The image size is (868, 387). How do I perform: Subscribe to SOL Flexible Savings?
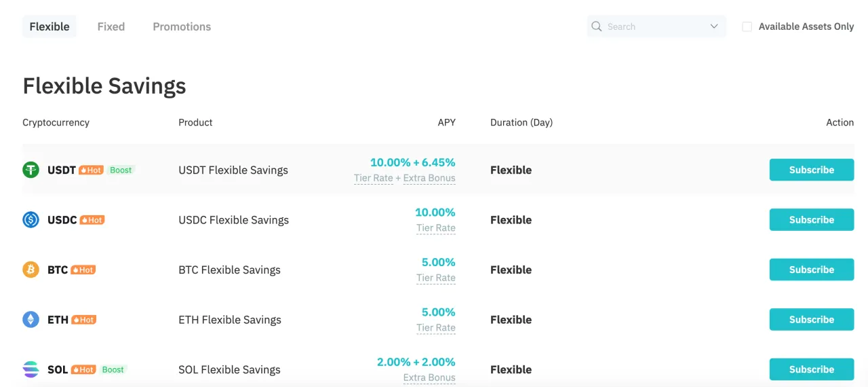click(x=812, y=369)
